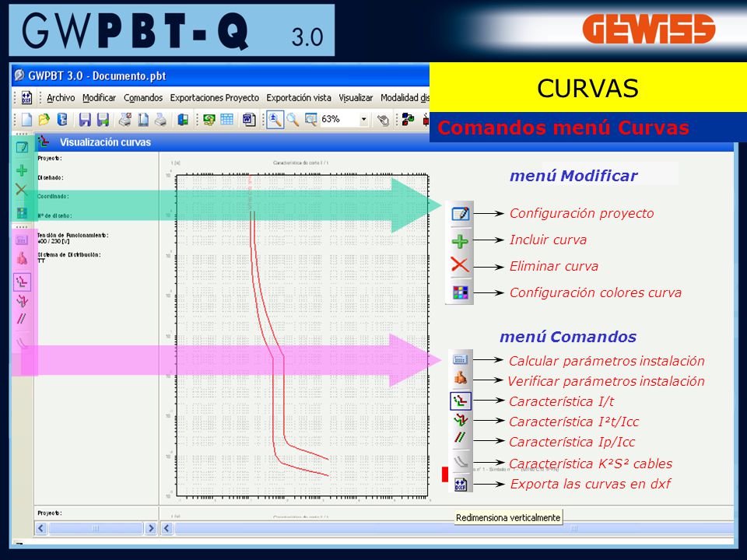
Task: Open the Exportaciones Proyecto menu
Action: (215, 98)
